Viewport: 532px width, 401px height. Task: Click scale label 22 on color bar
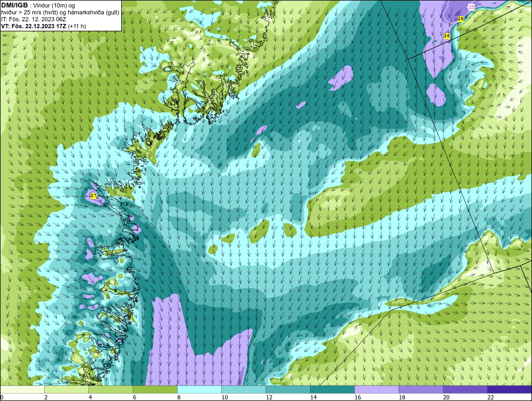pyautogui.click(x=491, y=398)
